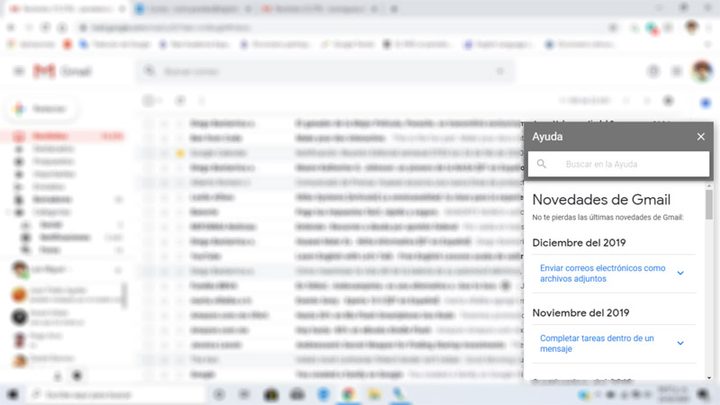Click the Chrome profile avatar in the browser toolbar

click(691, 28)
